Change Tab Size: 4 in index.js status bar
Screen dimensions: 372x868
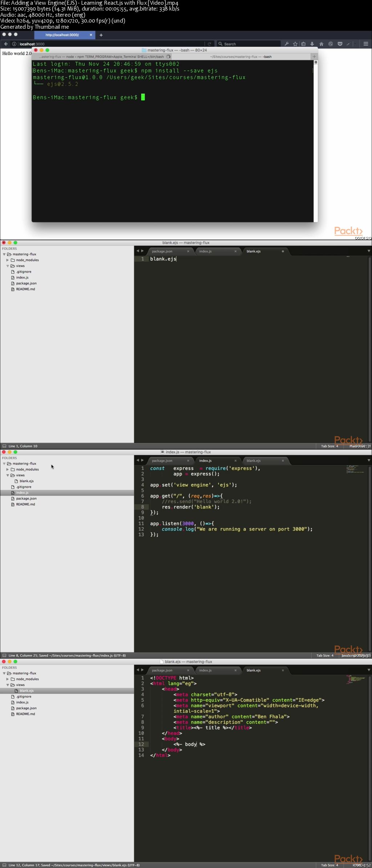click(325, 655)
